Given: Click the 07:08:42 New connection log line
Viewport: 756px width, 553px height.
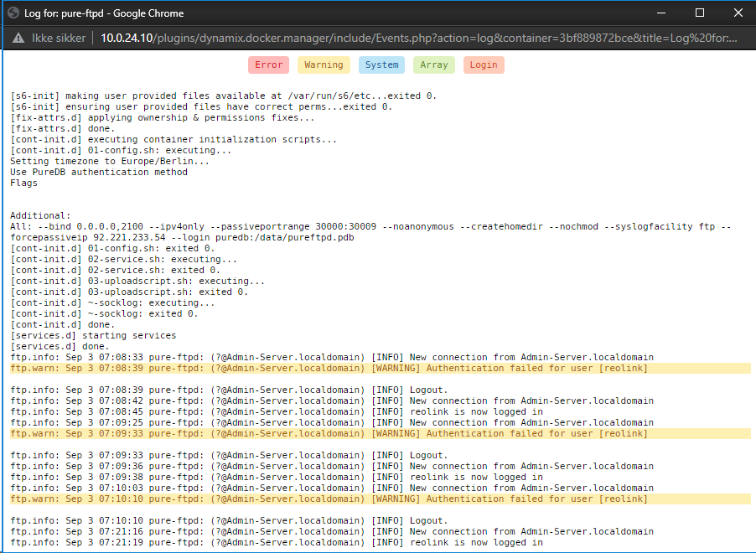Looking at the screenshot, I should tap(332, 401).
